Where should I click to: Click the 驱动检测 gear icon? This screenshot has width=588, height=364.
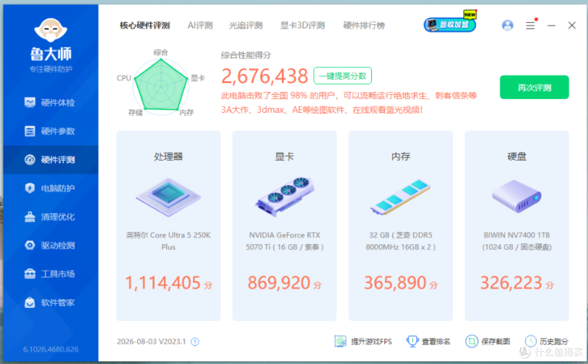(x=29, y=245)
